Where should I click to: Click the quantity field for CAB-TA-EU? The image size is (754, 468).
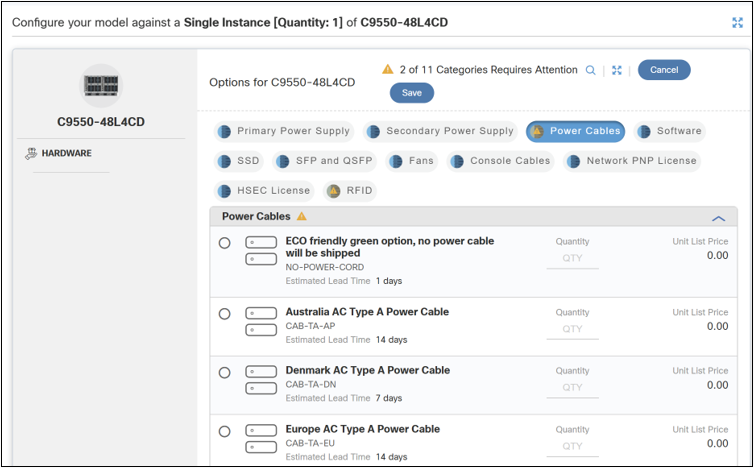point(572,446)
